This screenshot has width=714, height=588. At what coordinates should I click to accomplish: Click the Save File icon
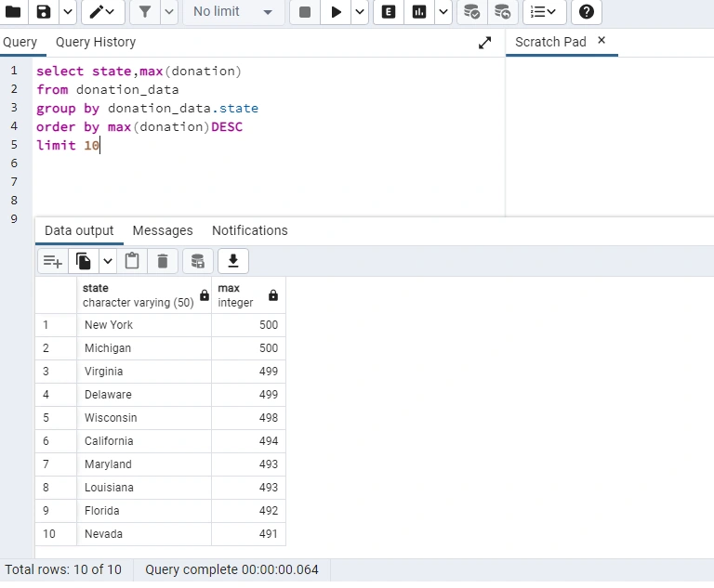point(44,12)
